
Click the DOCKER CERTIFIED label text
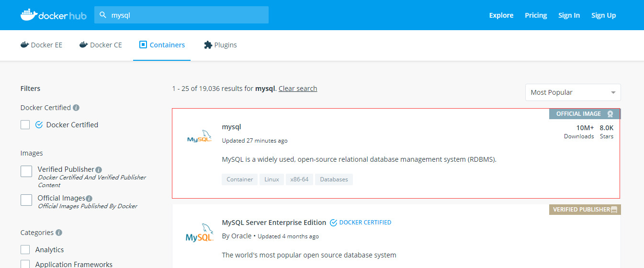click(x=365, y=223)
